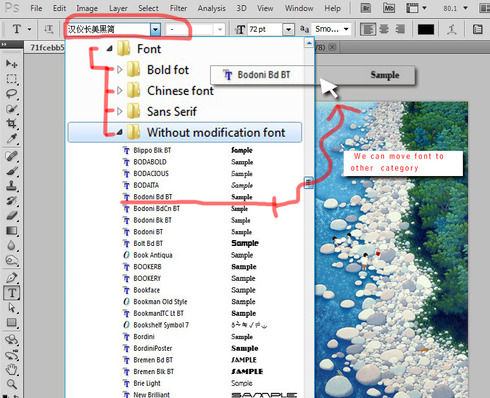Select the Dodge tool
The width and height of the screenshot is (490, 398).
tap(11, 260)
